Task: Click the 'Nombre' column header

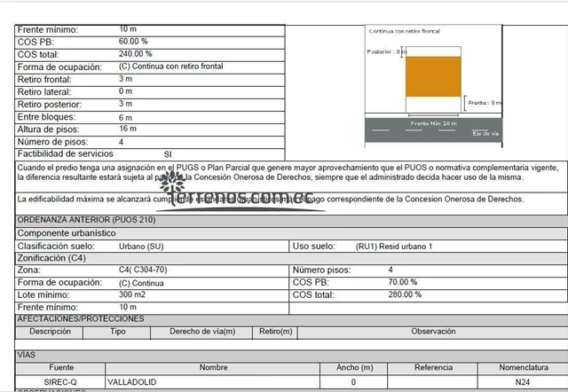Action: coord(213,368)
